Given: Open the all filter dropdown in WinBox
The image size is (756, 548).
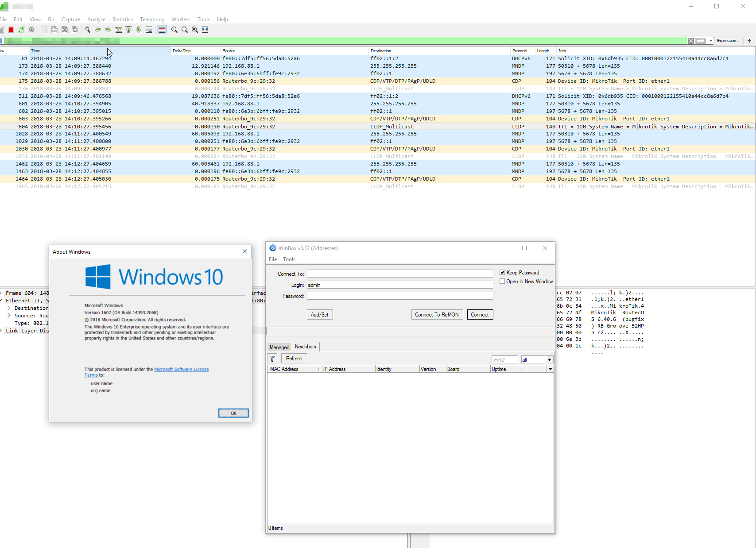Looking at the screenshot, I should 549,359.
